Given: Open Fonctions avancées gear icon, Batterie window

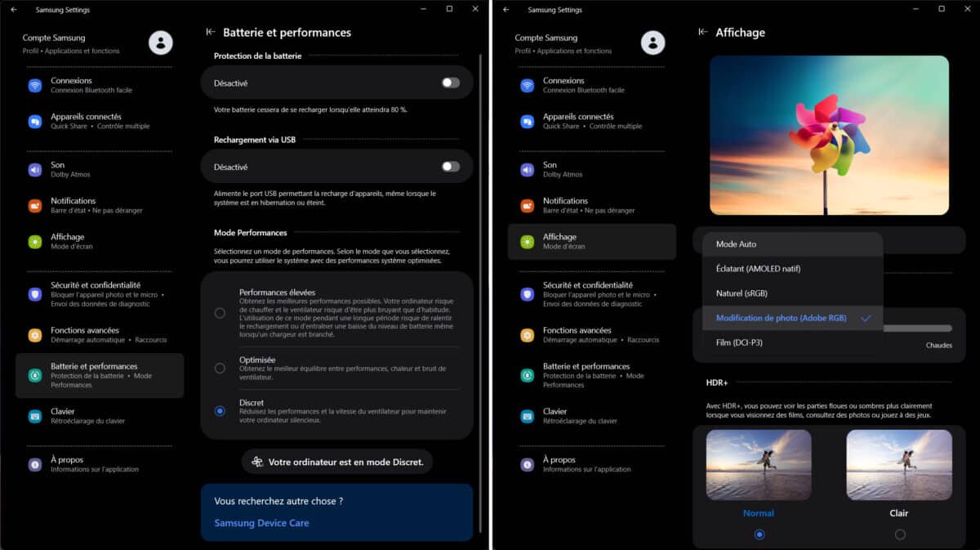Looking at the screenshot, I should pyautogui.click(x=35, y=335).
